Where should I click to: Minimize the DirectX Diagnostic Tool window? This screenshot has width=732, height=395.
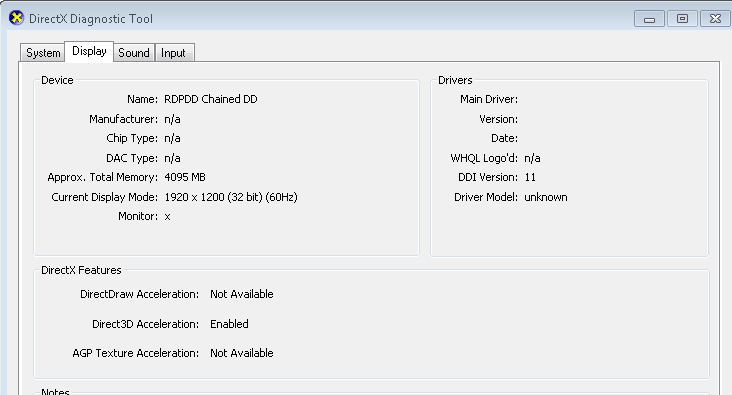tap(649, 19)
